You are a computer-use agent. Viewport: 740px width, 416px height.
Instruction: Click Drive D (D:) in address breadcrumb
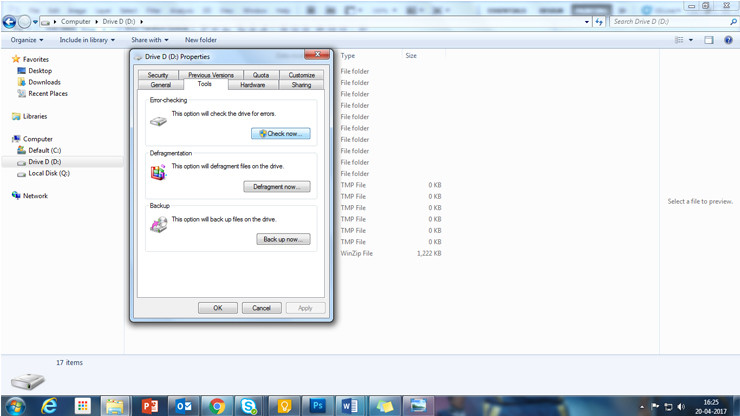pyautogui.click(x=118, y=22)
